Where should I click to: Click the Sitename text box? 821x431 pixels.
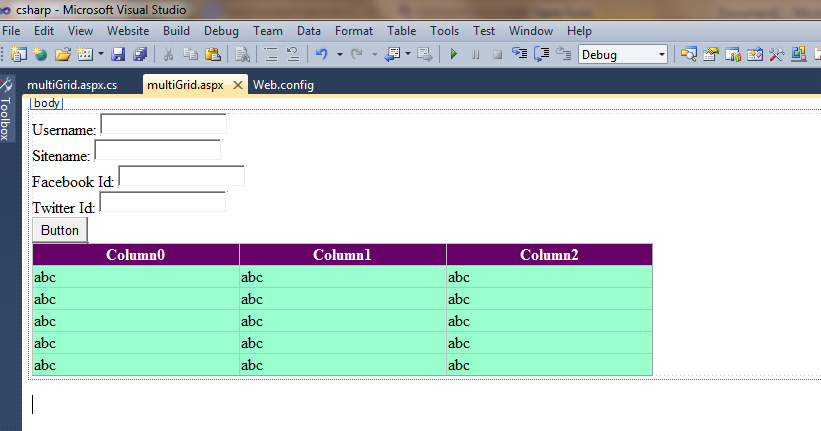pos(158,150)
